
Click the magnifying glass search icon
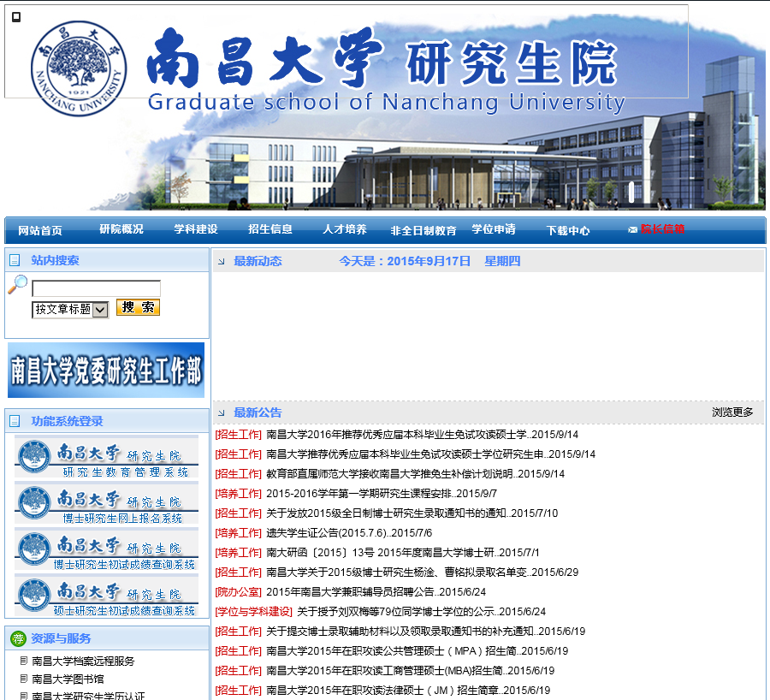(x=18, y=284)
